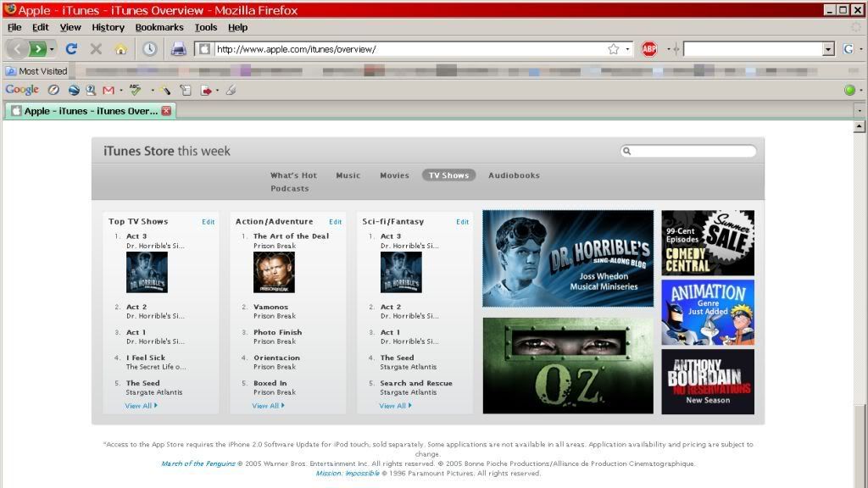Open the Gmail dropdown arrow
The height and width of the screenshot is (488, 868).
point(121,90)
